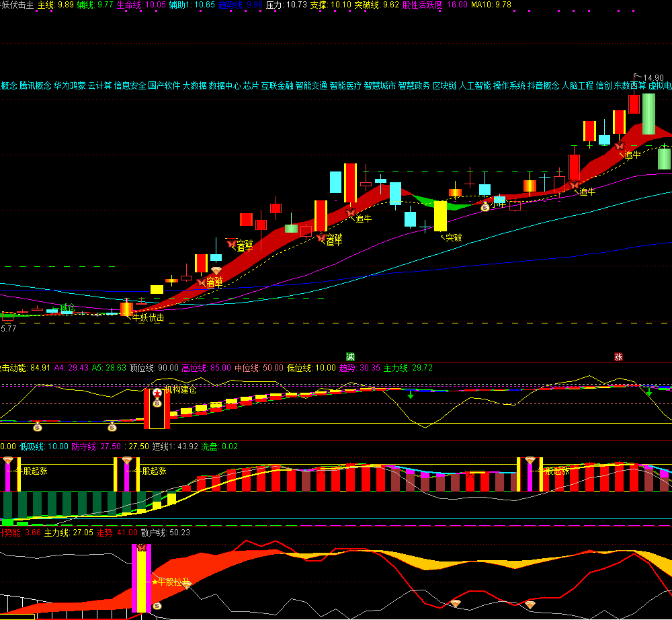Image resolution: width=672 pixels, height=620 pixels.
Task: Click the money bag under the 牛股拉升 bar
Action: coord(157,606)
